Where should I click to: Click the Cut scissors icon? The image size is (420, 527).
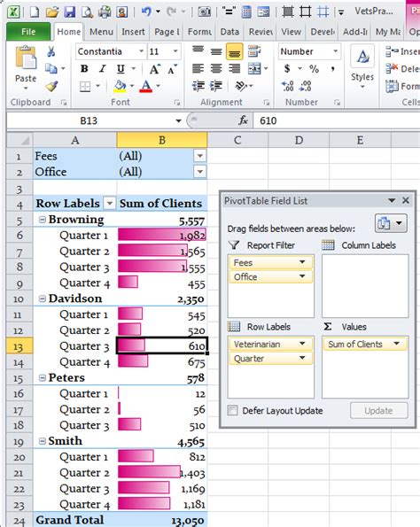pos(51,51)
